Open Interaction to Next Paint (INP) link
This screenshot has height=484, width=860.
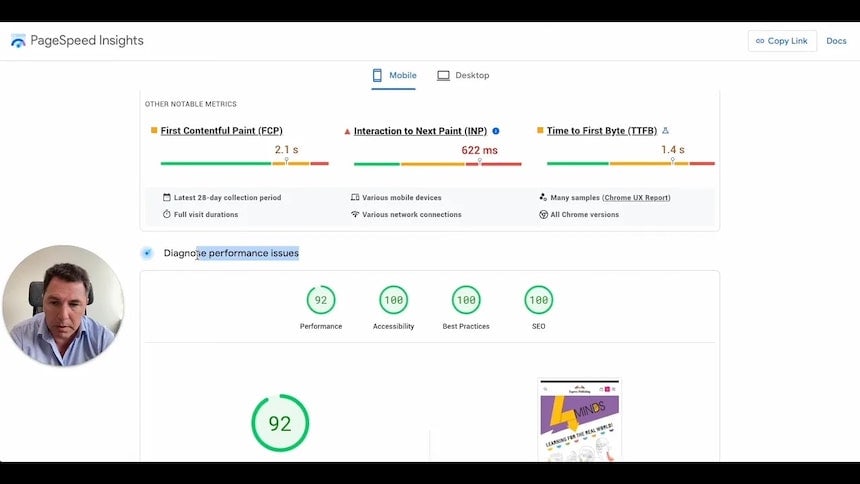tap(420, 131)
